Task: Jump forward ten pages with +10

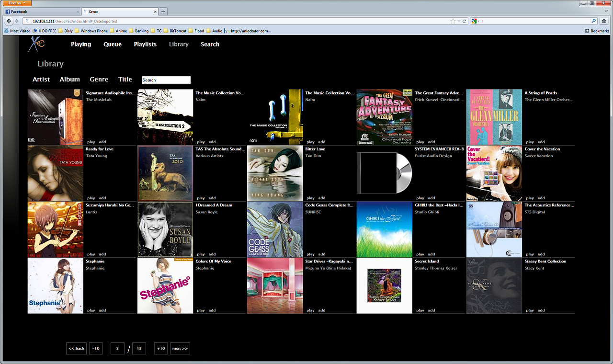Action: pos(161,348)
